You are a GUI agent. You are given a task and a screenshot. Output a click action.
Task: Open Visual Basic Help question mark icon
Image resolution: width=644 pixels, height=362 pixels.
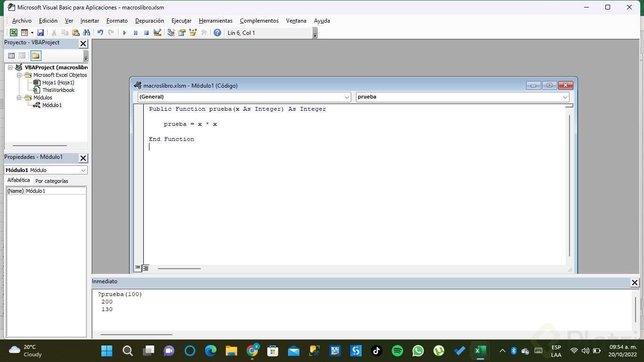coord(217,33)
